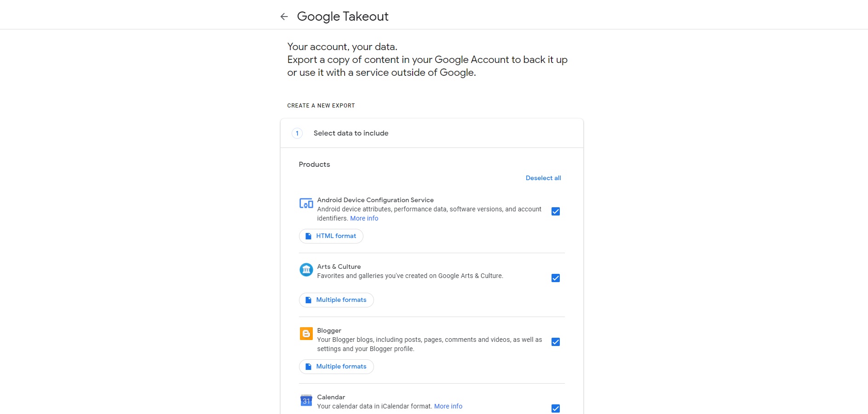Viewport: 868px width, 414px height.
Task: Click the Blogger product name
Action: (x=329, y=331)
